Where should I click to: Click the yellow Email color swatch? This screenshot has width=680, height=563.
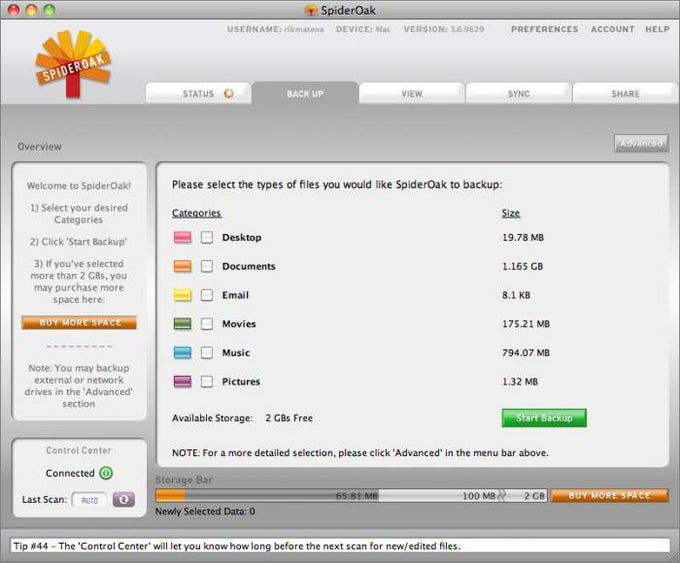183,295
